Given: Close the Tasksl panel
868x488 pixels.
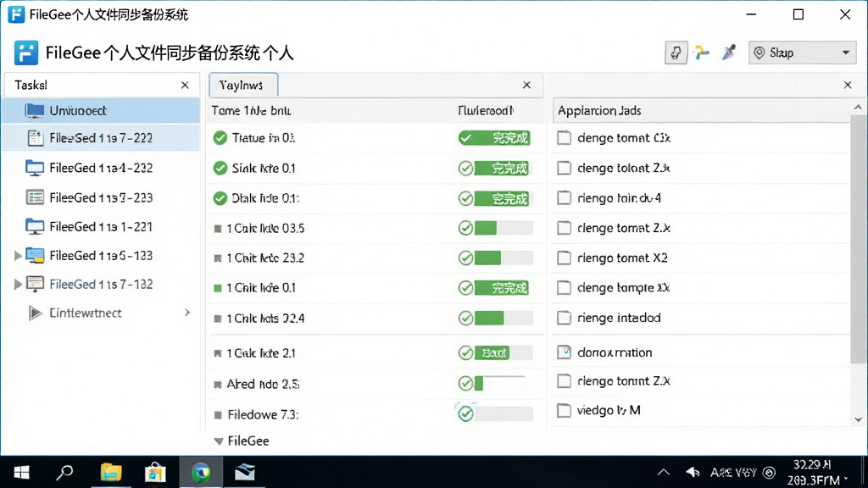Looking at the screenshot, I should pyautogui.click(x=185, y=86).
